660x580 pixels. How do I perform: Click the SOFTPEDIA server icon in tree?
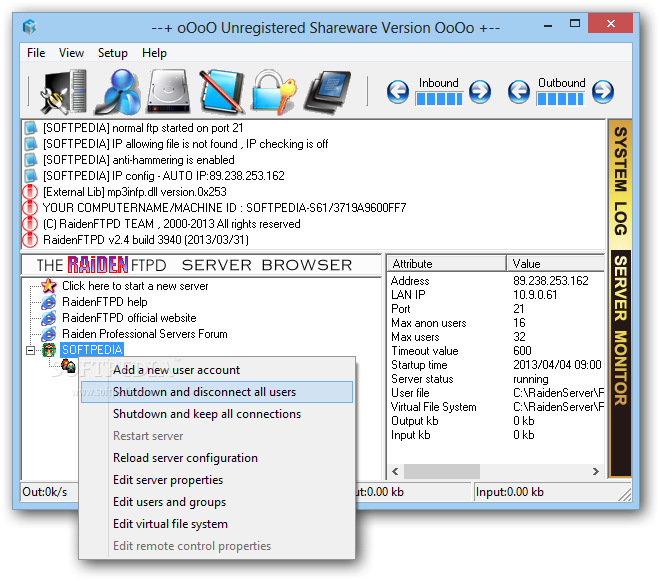pyautogui.click(x=49, y=350)
